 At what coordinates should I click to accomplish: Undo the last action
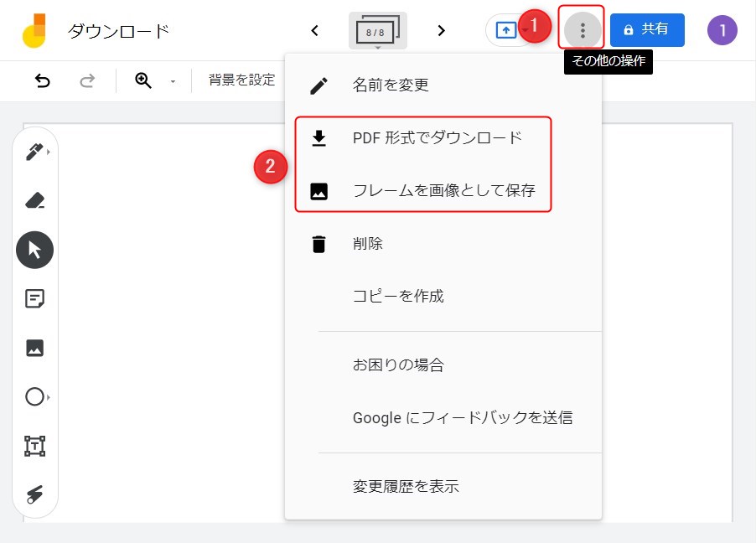tap(43, 80)
